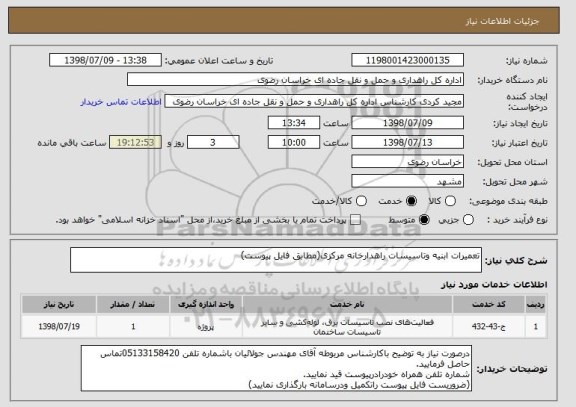
Task: Click the validity time field 10:00
Action: point(294,142)
